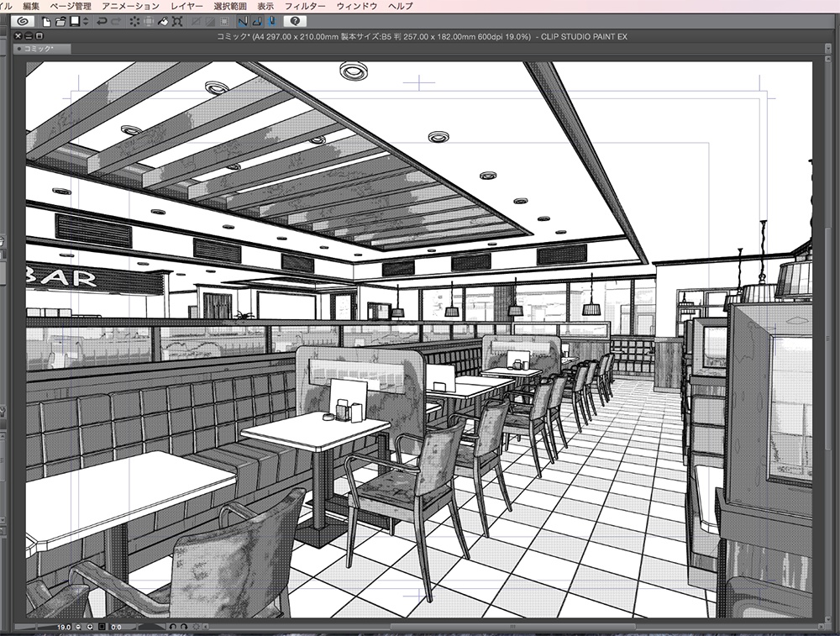
Task: Open the 表示 menu
Action: (265, 7)
